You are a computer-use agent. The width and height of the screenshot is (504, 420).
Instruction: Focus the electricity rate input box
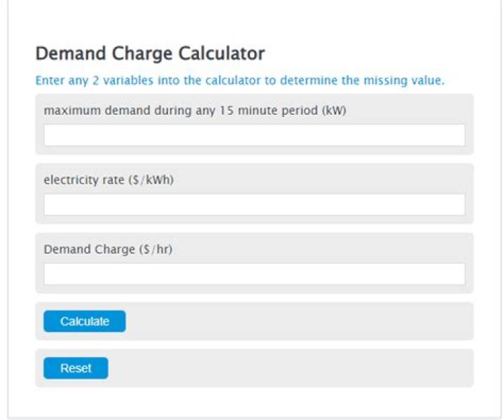254,204
